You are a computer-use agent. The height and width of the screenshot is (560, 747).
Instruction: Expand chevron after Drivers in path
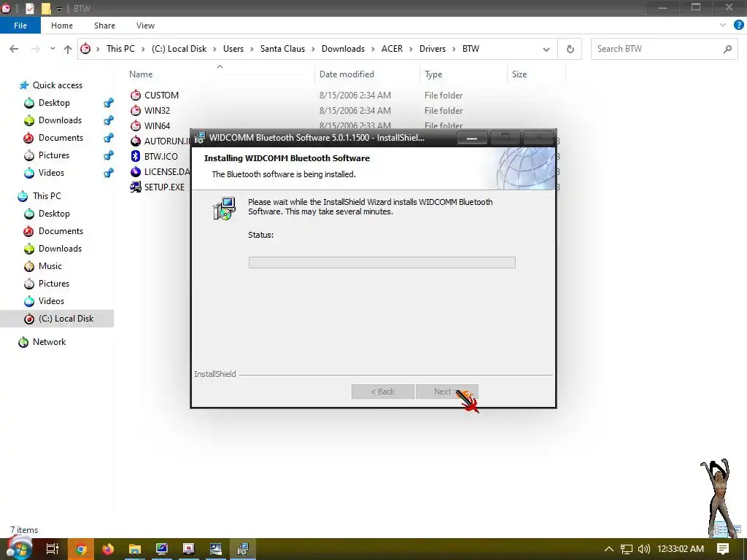(x=454, y=49)
